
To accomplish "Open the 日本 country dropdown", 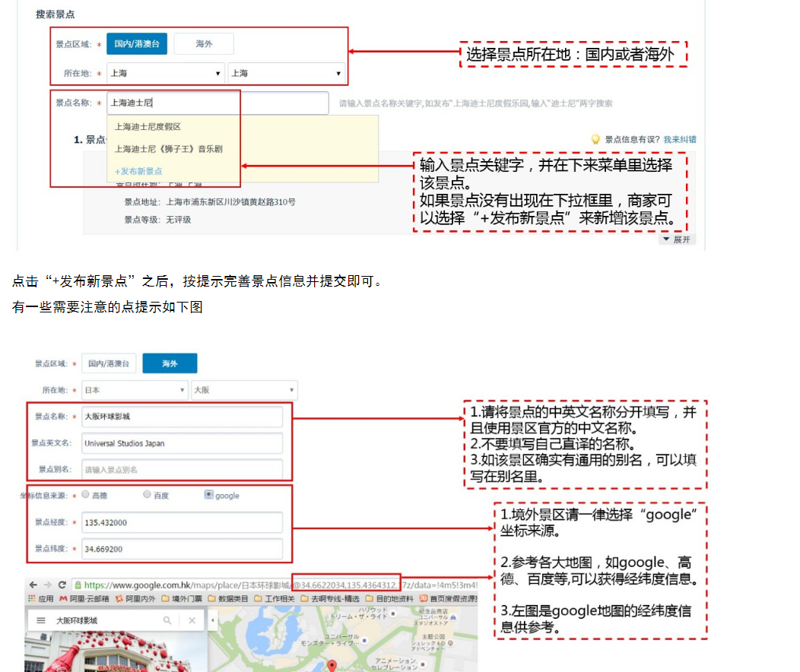I will point(135,390).
